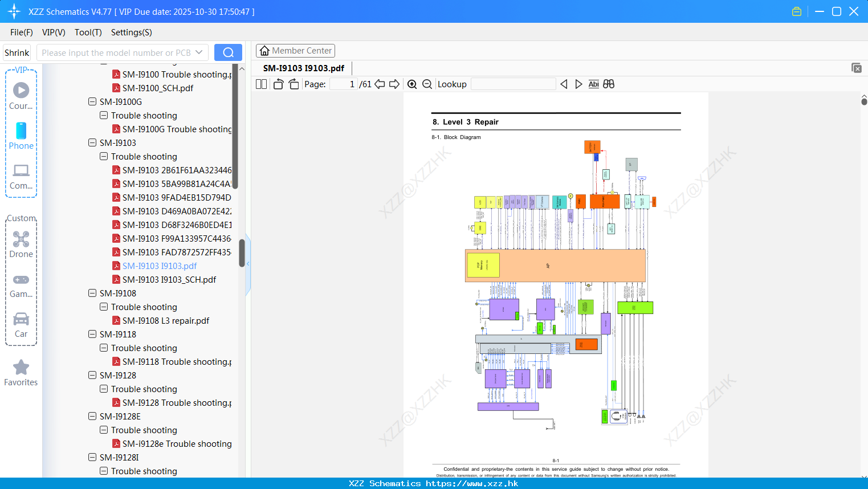Viewport: 868px width, 489px height.
Task: Click the binoculars find icon
Action: [x=609, y=84]
